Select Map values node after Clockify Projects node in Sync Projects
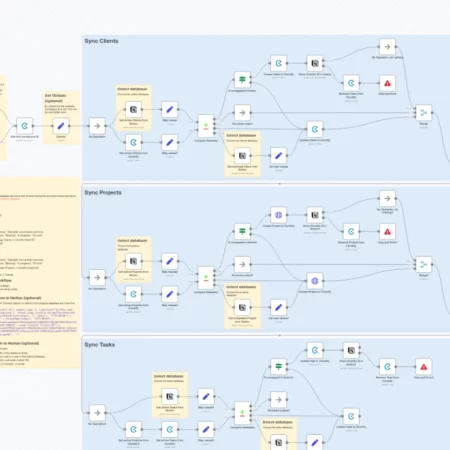Viewport: 450px width, 450px height. click(170, 294)
